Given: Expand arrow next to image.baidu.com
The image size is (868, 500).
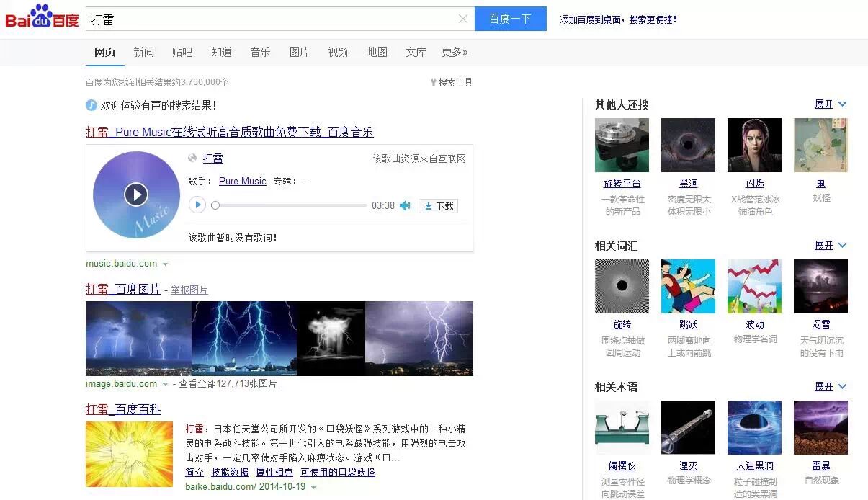Looking at the screenshot, I should [x=165, y=385].
